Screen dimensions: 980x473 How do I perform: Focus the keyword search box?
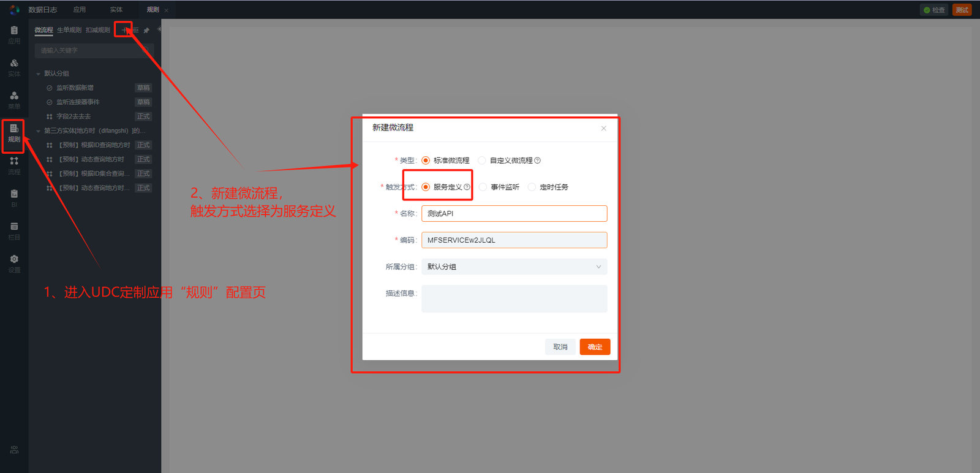(x=93, y=50)
